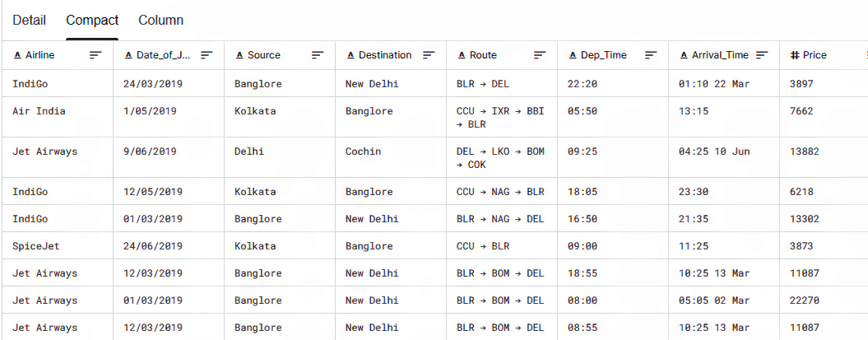Click the Price column numeric type icon
This screenshot has width=868, height=340.
pyautogui.click(x=794, y=55)
